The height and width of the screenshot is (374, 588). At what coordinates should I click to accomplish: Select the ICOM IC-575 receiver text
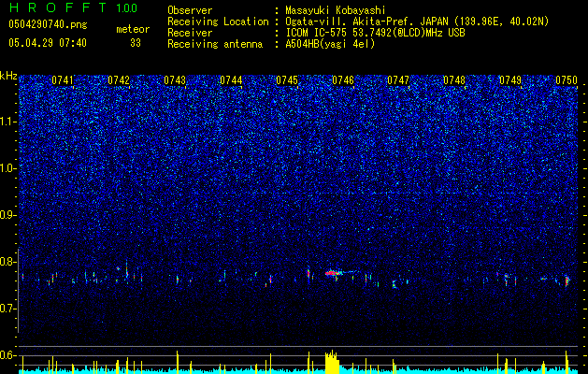click(x=375, y=33)
